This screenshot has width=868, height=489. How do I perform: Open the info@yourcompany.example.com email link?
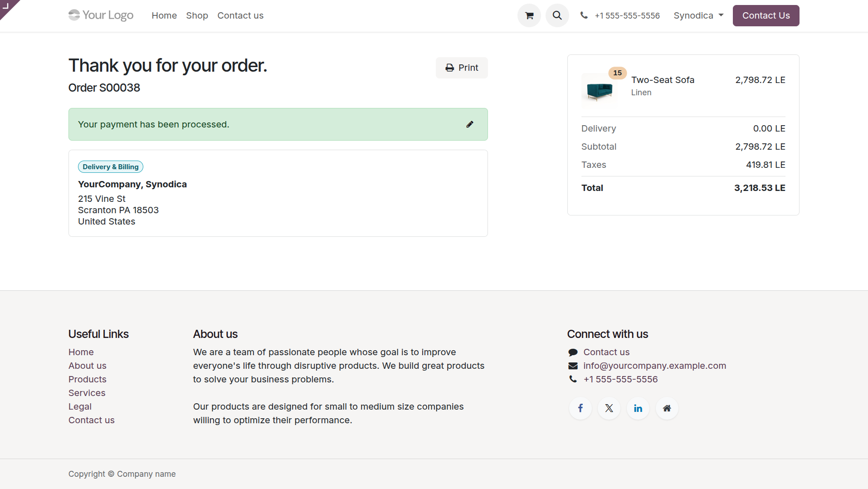tap(654, 366)
